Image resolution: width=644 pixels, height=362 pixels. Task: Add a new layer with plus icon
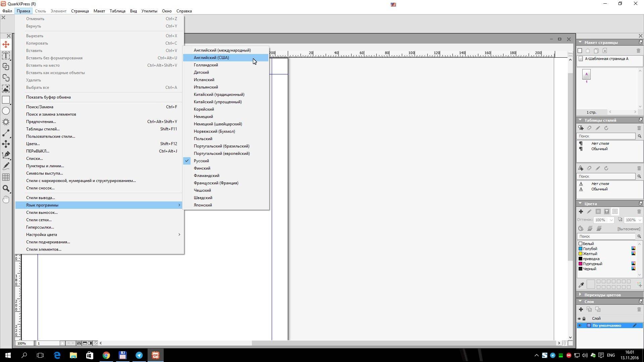point(581,309)
